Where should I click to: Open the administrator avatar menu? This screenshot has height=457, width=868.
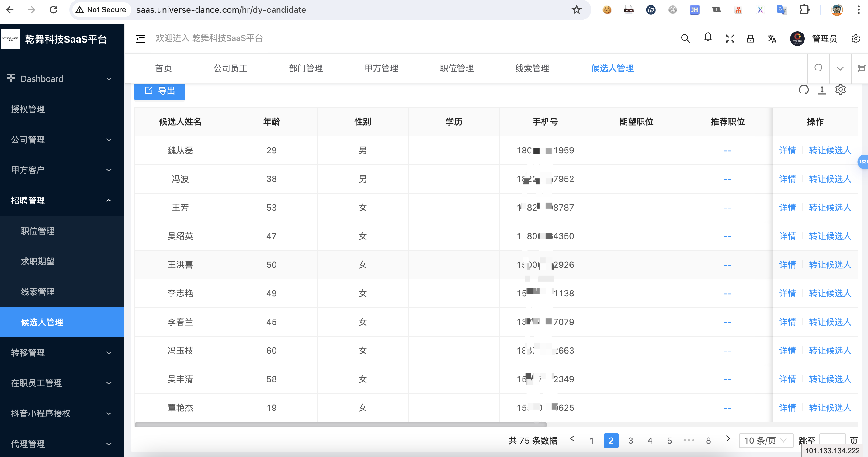[x=797, y=39]
